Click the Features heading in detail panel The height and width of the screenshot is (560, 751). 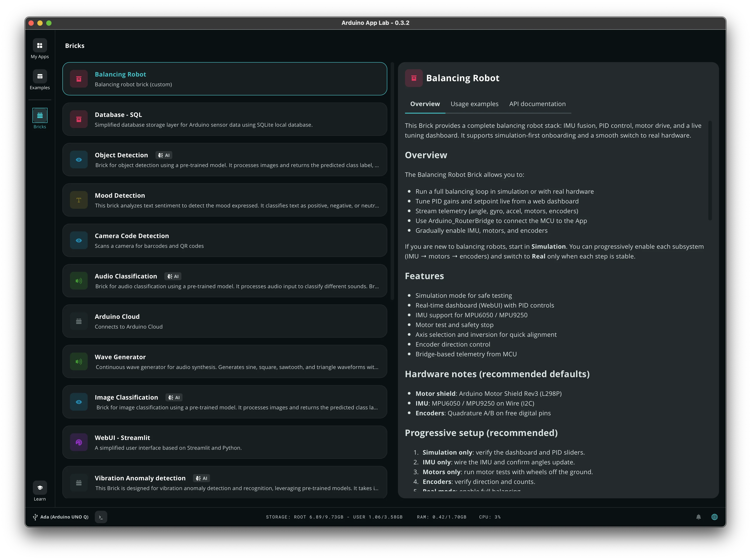[424, 276]
